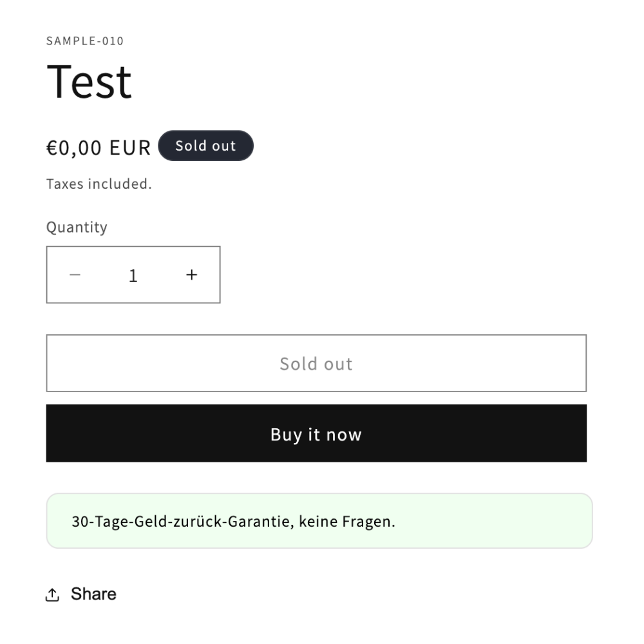Click the words keine Fragen in banner
The width and height of the screenshot is (644, 644).
click(346, 521)
